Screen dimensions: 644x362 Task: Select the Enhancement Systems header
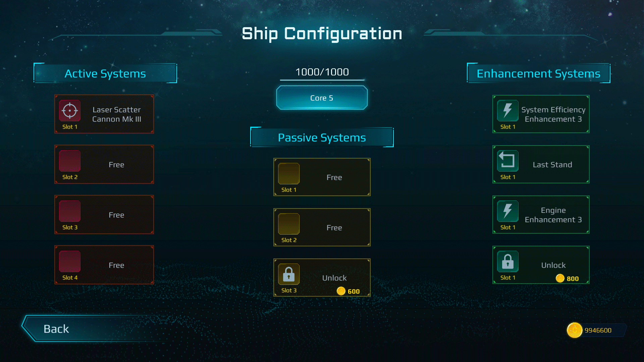tap(538, 73)
